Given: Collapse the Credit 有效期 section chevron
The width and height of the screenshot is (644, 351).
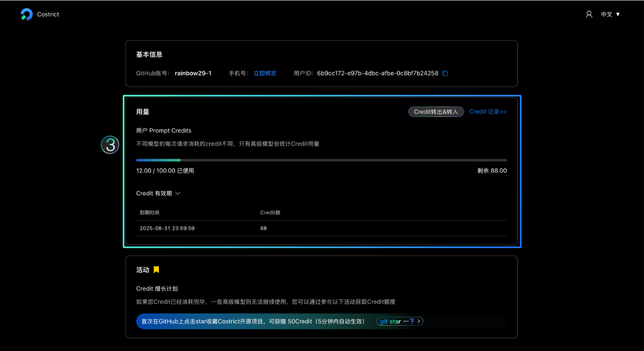Looking at the screenshot, I should click(178, 193).
